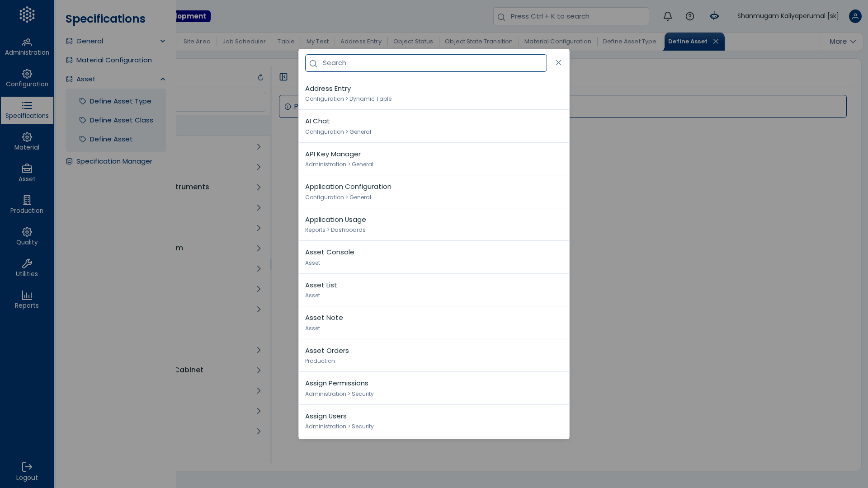Select Asset Note search result

434,323
